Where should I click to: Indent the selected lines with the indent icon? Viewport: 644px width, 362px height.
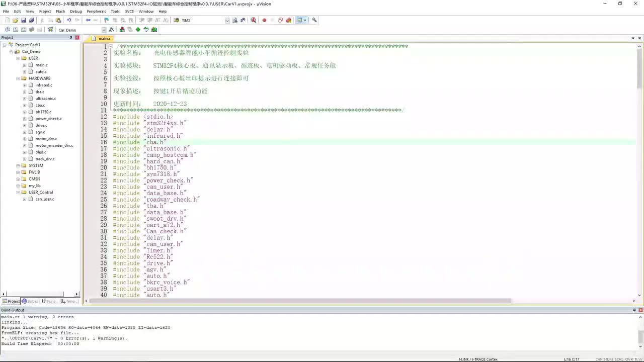pyautogui.click(x=142, y=20)
